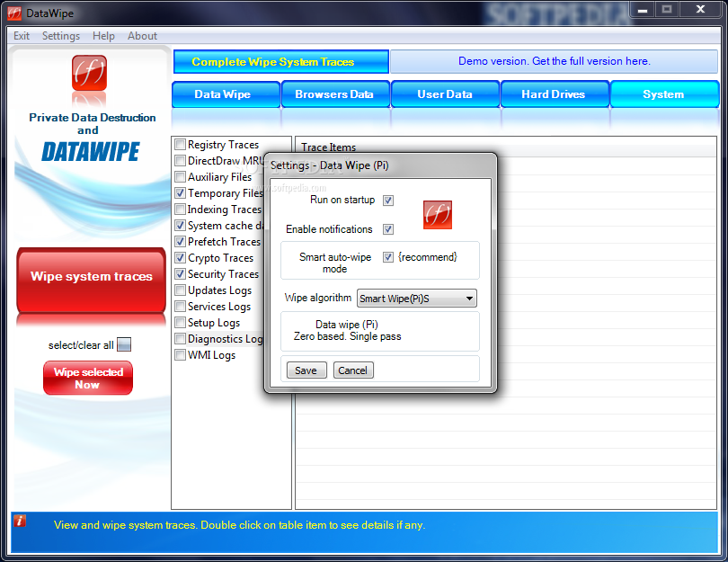Open the Get the full version link

point(554,61)
